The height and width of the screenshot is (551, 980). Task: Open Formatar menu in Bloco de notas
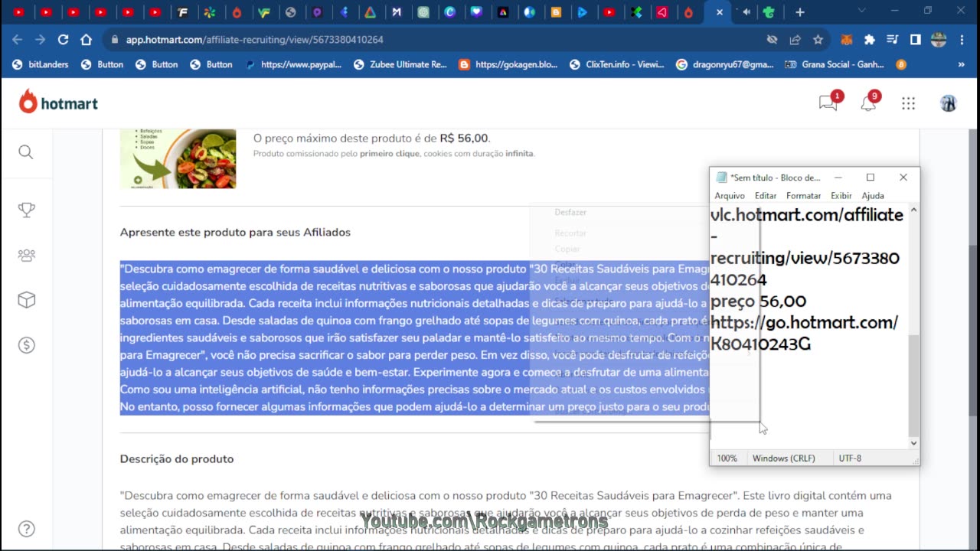tap(803, 196)
